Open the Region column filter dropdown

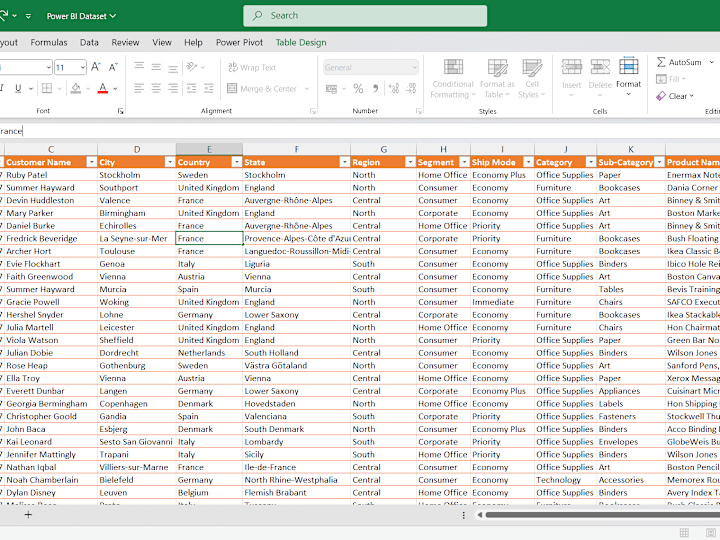click(410, 162)
